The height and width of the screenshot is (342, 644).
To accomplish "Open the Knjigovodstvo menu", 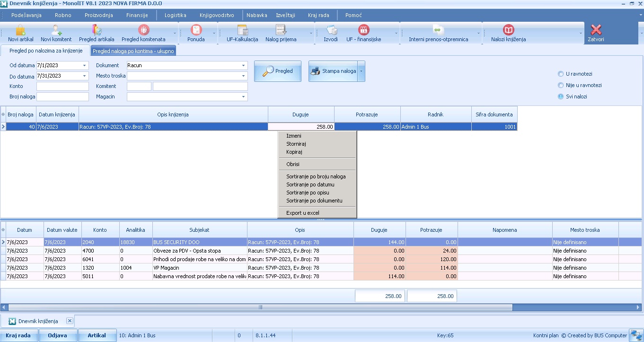I will [217, 15].
